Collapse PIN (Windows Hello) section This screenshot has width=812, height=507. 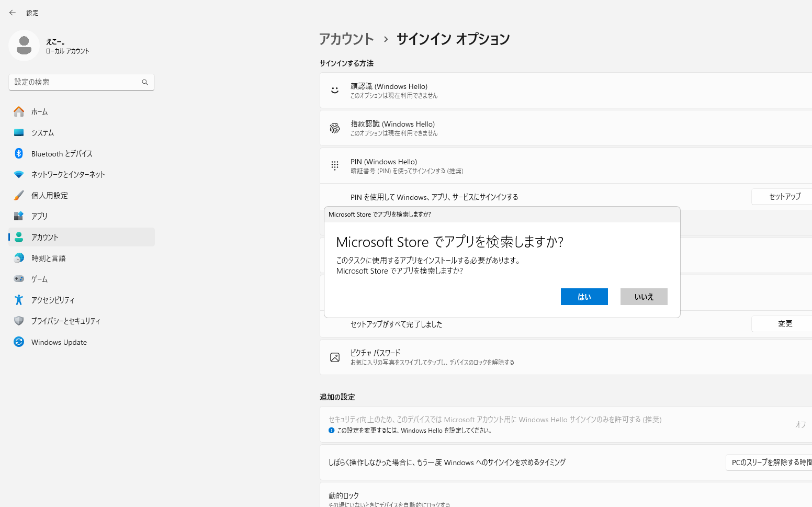[566, 166]
